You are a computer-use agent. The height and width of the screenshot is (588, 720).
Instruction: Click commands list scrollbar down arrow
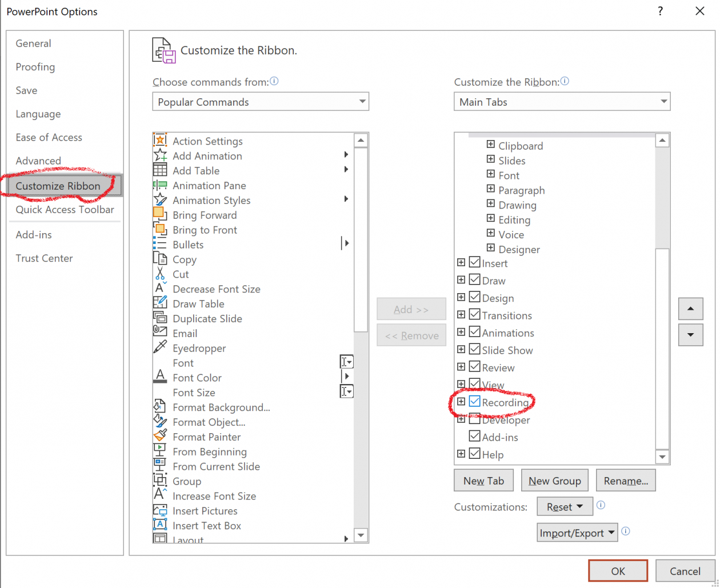point(361,536)
